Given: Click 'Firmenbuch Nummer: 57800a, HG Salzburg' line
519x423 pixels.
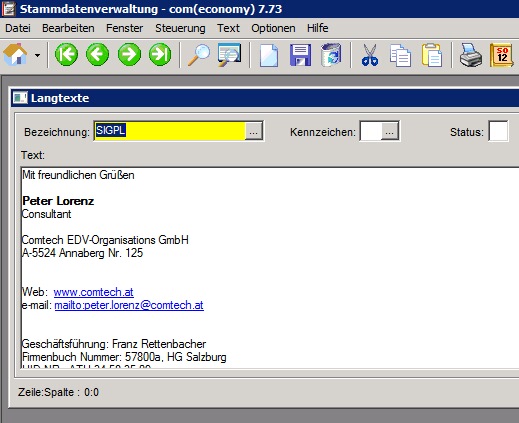Looking at the screenshot, I should coord(124,357).
